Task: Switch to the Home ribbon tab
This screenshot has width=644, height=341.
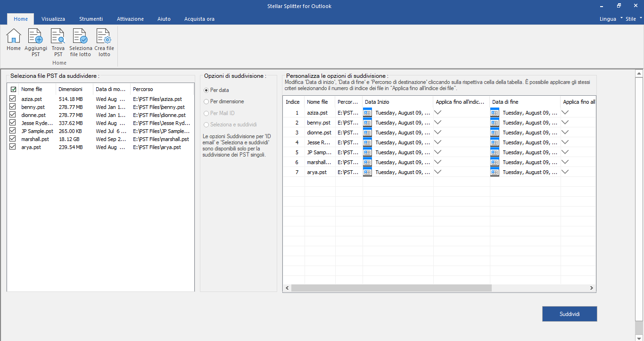Action: pyautogui.click(x=21, y=19)
